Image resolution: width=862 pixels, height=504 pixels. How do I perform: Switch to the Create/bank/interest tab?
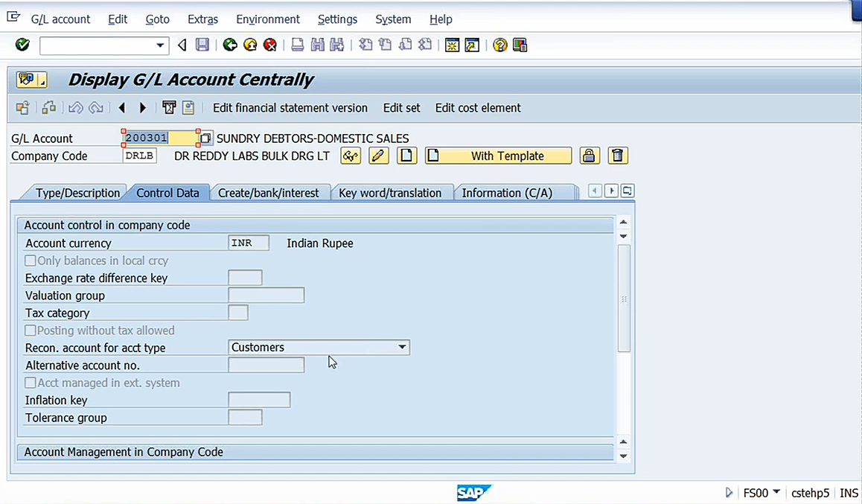pos(268,193)
